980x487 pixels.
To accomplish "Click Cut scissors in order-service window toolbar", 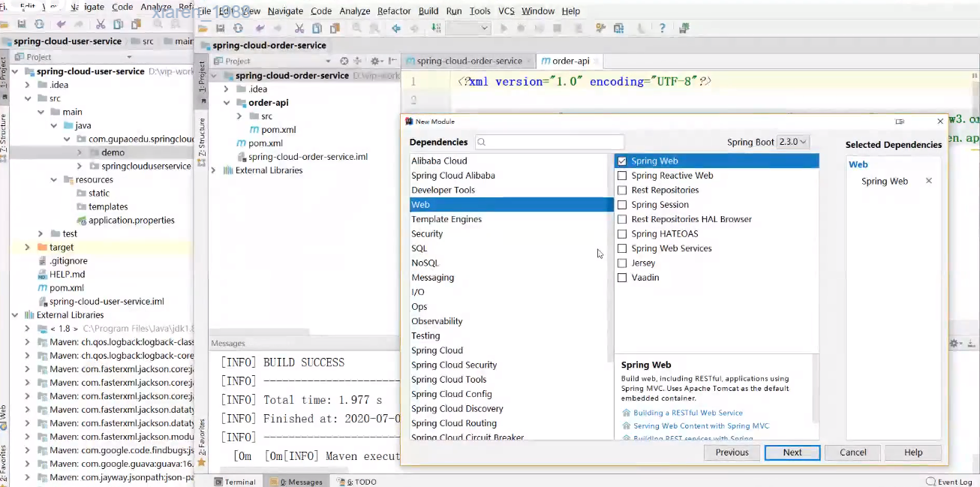I will 299,29.
